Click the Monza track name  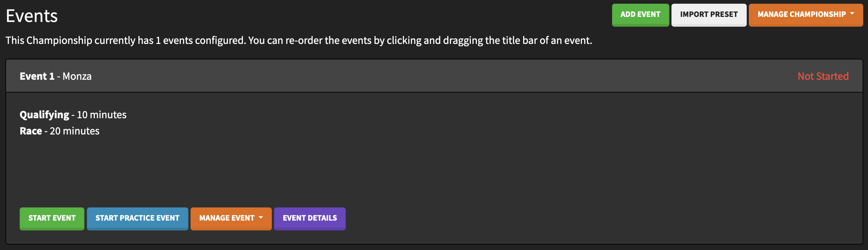point(77,76)
